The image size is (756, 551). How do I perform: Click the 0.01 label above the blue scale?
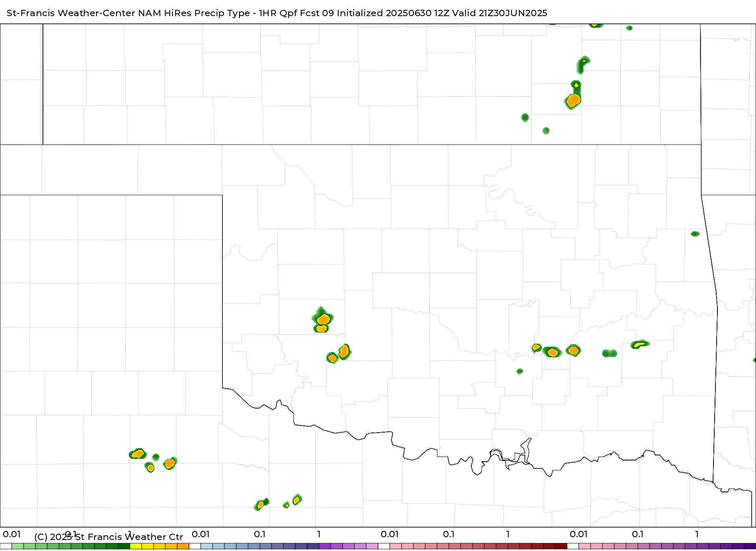pos(201,534)
